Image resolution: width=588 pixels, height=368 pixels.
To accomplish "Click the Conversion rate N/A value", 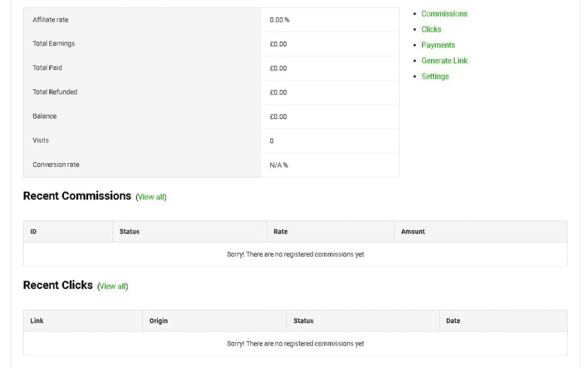I will pos(279,165).
